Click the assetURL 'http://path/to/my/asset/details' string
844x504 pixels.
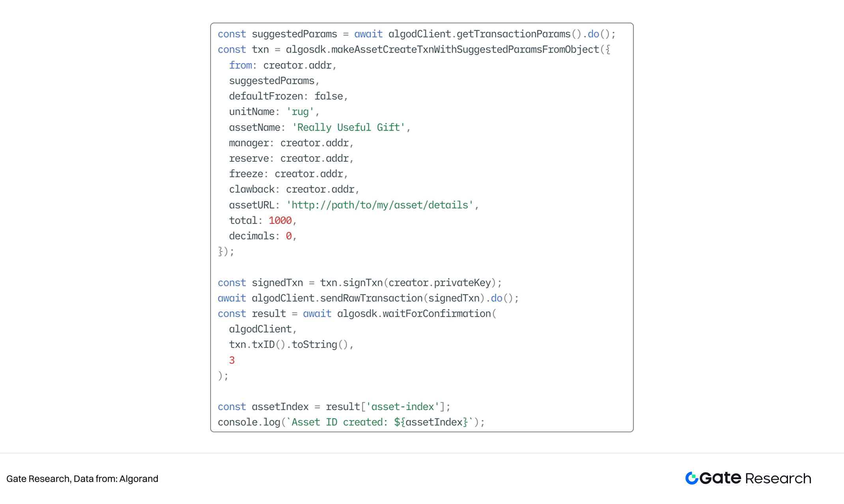[x=380, y=205]
